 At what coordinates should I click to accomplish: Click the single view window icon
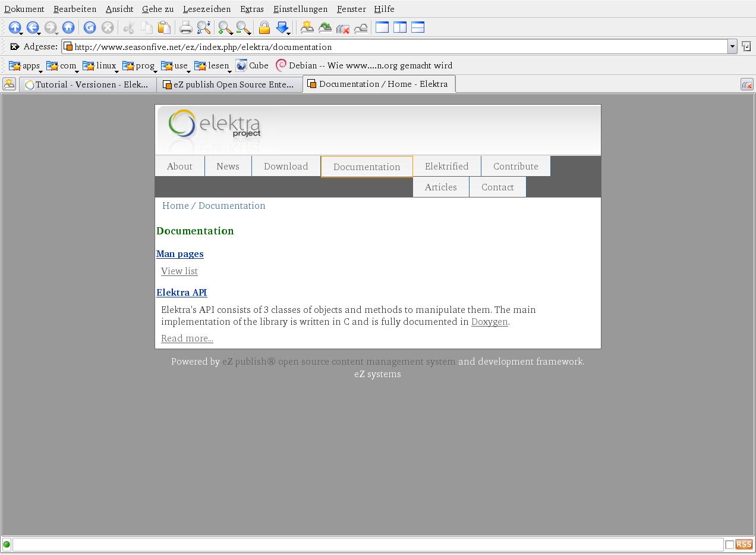tap(382, 27)
